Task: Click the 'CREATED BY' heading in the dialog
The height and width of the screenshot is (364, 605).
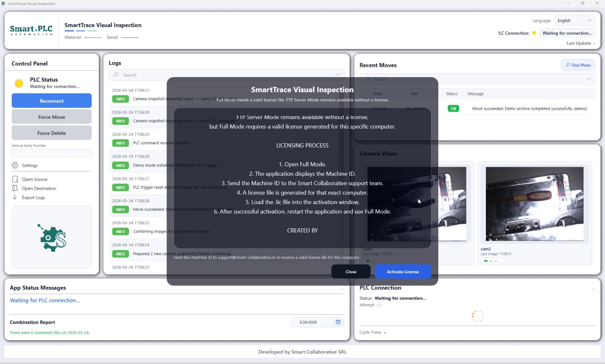Action: (302, 231)
